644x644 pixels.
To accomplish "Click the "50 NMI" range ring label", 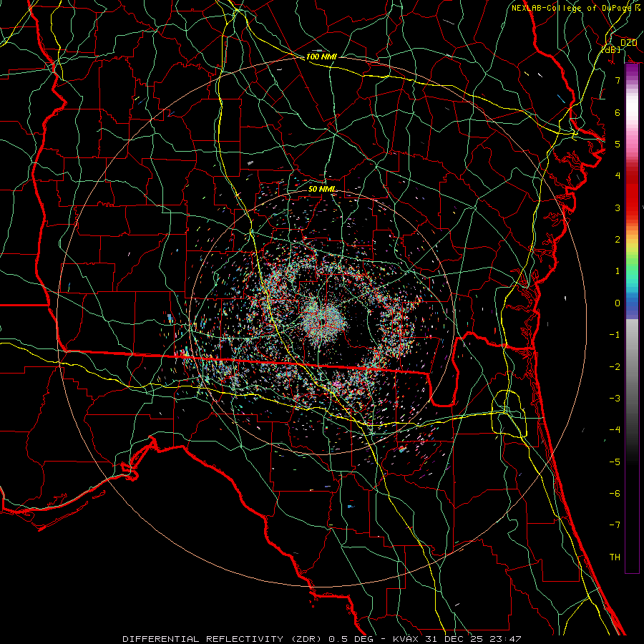I will (321, 189).
